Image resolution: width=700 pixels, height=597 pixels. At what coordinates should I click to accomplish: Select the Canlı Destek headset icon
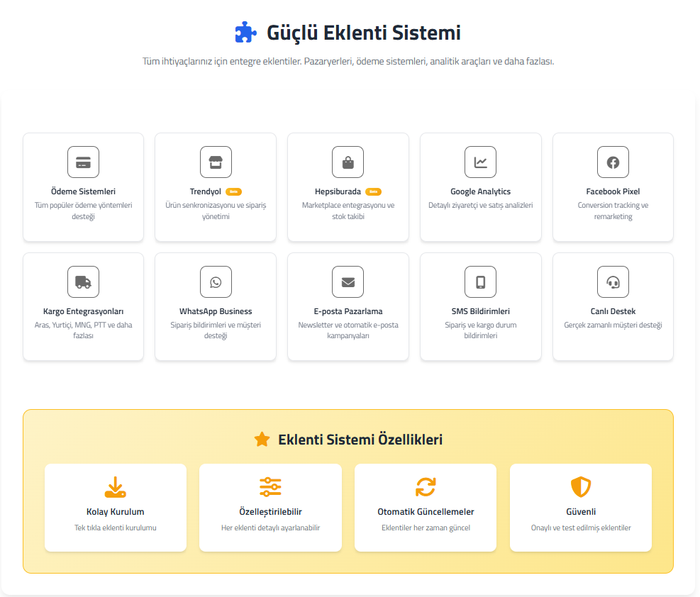pyautogui.click(x=613, y=282)
